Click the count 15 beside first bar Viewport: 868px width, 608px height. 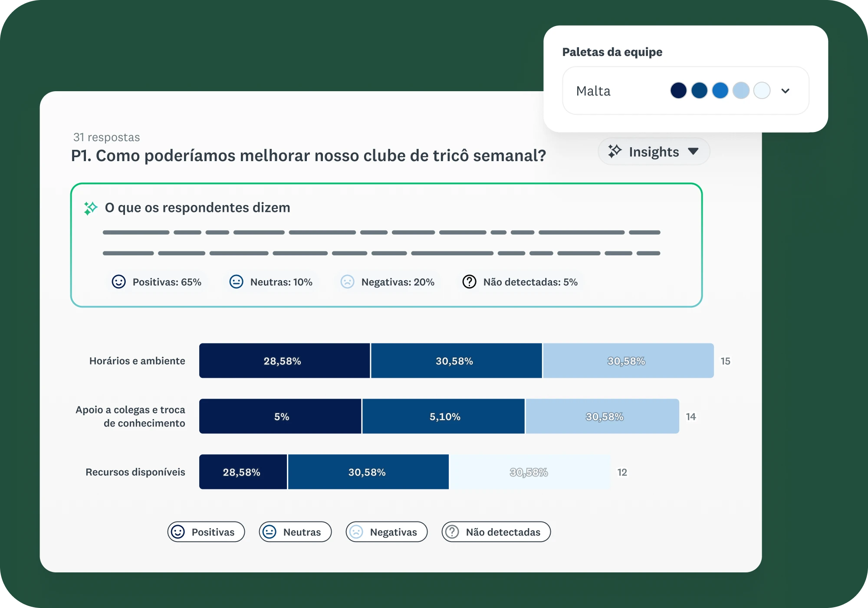point(726,361)
